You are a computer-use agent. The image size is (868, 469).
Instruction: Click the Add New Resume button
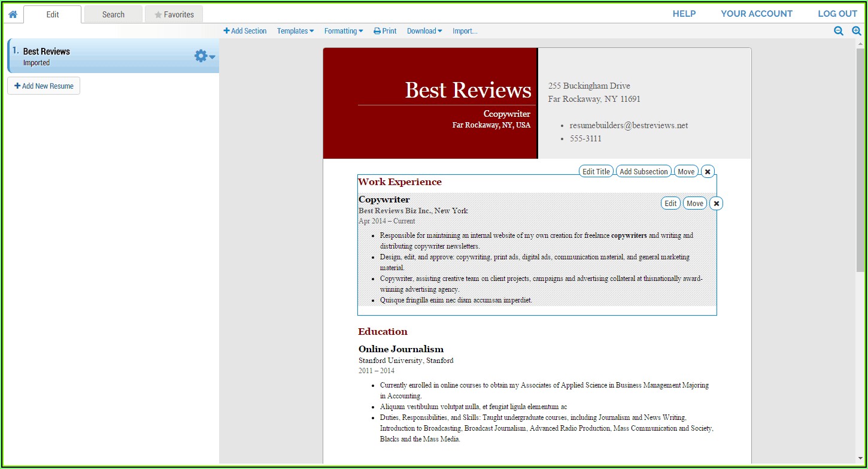coord(44,86)
